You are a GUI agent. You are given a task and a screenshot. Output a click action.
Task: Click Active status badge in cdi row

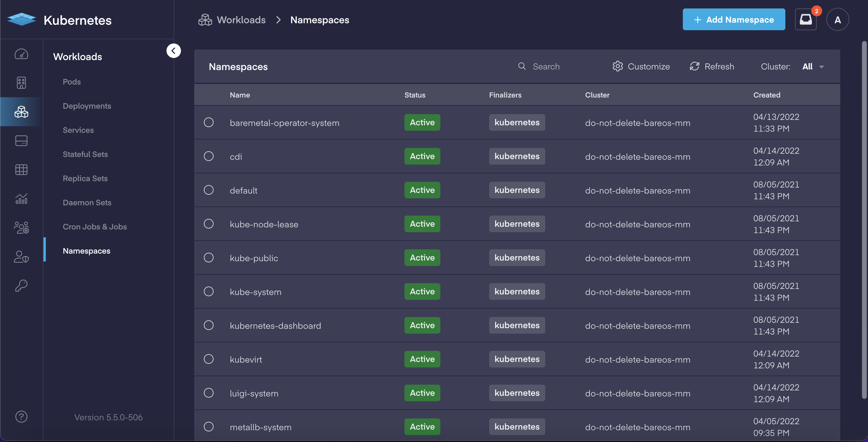pyautogui.click(x=422, y=156)
